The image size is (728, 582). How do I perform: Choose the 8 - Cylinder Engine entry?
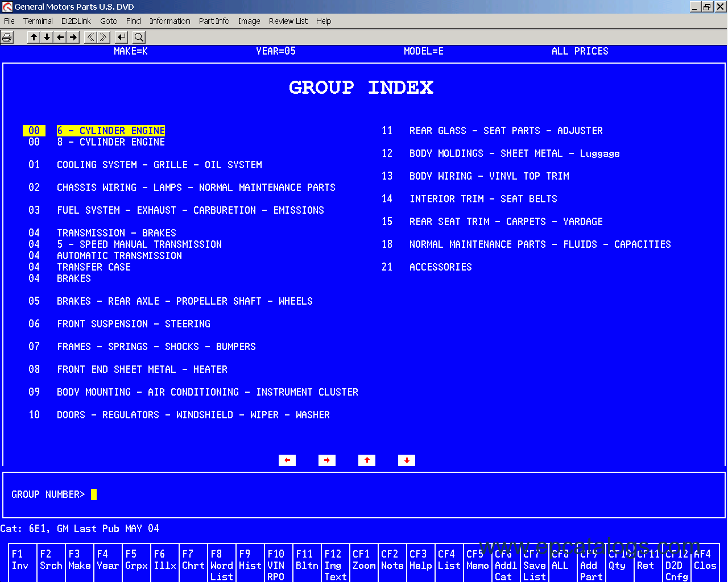tap(110, 142)
